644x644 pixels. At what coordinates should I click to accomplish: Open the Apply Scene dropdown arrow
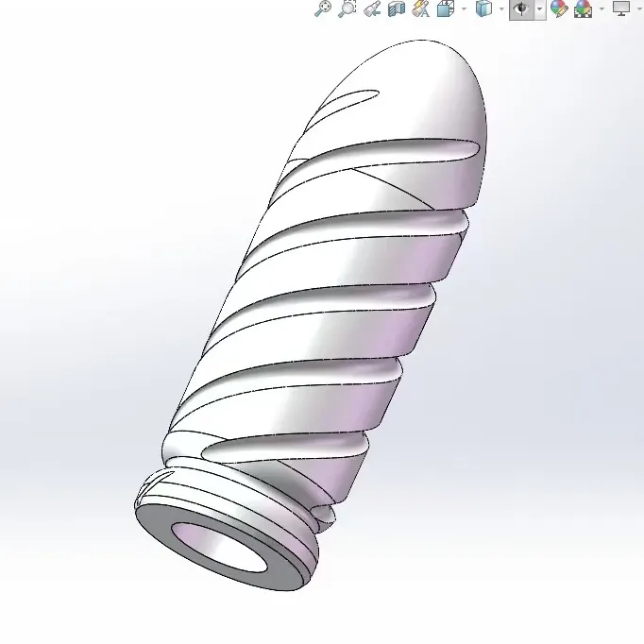(602, 8)
